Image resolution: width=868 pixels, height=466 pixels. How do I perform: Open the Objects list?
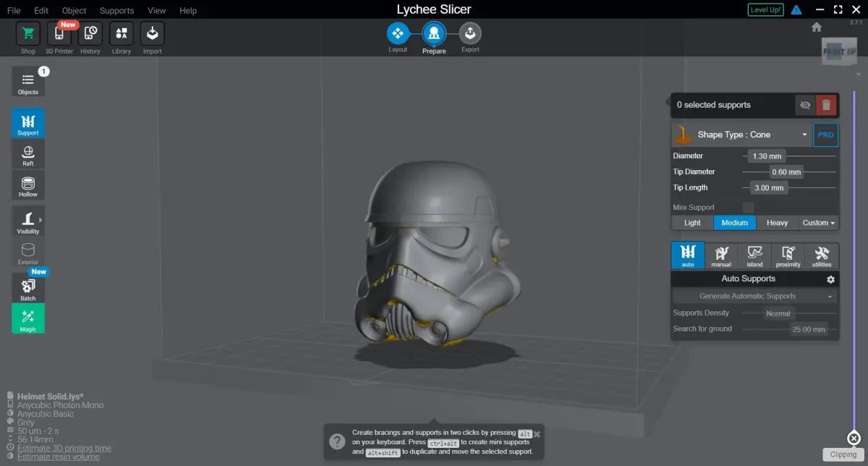[x=28, y=82]
